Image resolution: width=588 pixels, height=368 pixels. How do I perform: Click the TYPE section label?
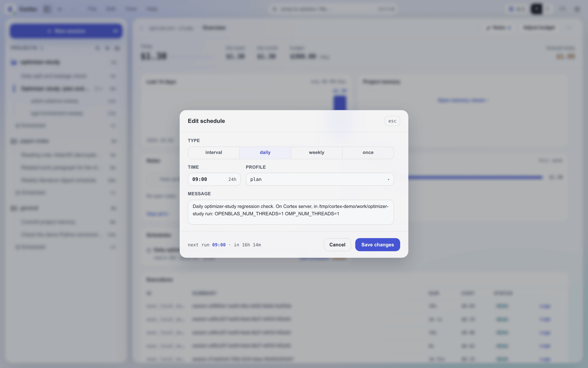click(x=194, y=141)
